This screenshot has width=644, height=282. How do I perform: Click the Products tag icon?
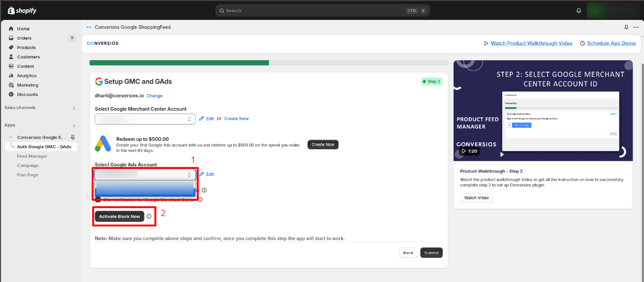[x=11, y=48]
